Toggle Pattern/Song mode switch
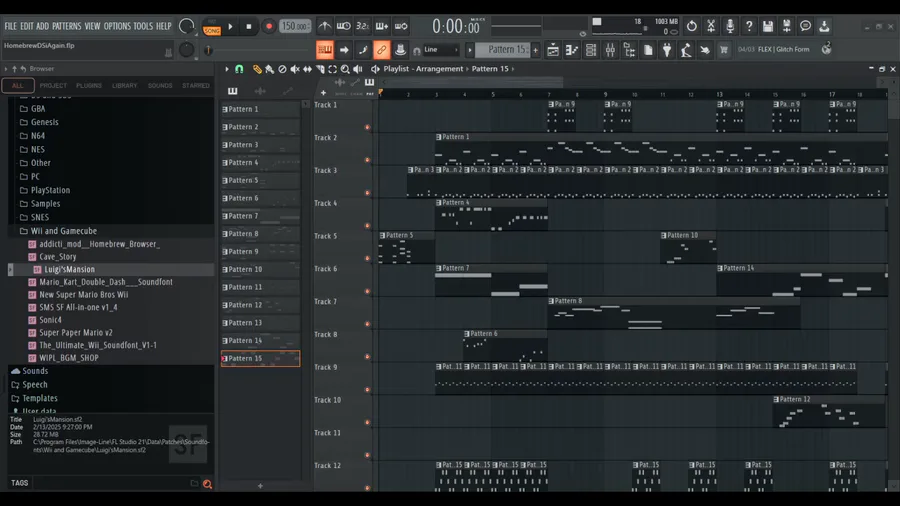The height and width of the screenshot is (506, 900). pyautogui.click(x=212, y=27)
